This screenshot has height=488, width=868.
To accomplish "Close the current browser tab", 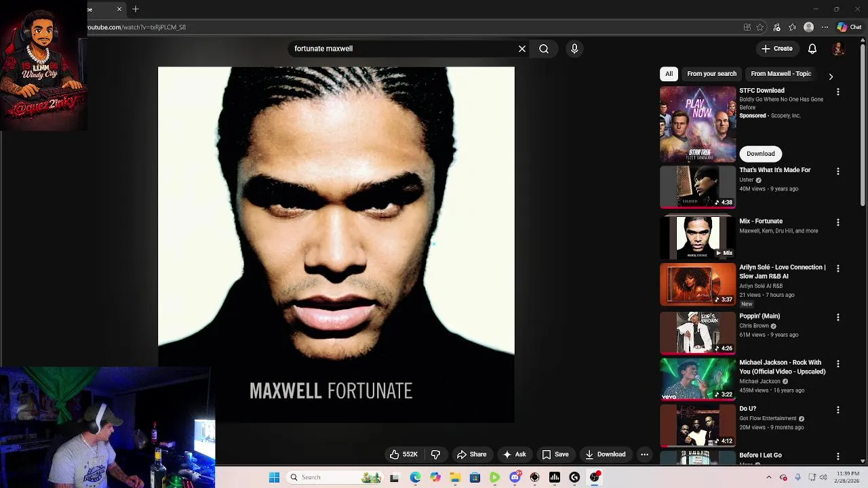I will point(119,9).
